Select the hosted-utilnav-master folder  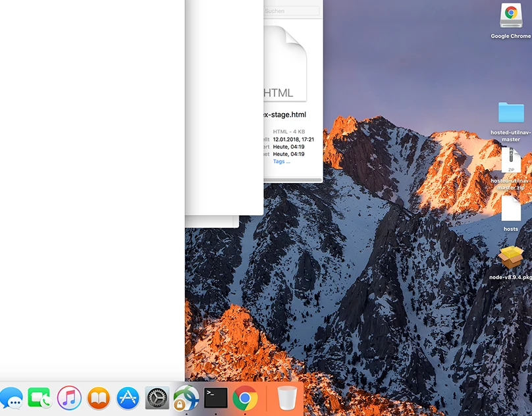pyautogui.click(x=511, y=113)
